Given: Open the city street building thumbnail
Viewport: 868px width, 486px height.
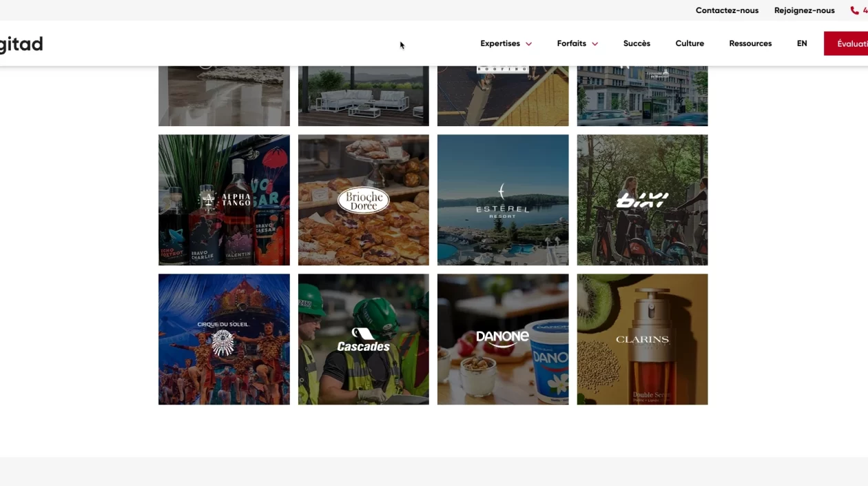Looking at the screenshot, I should (x=642, y=96).
